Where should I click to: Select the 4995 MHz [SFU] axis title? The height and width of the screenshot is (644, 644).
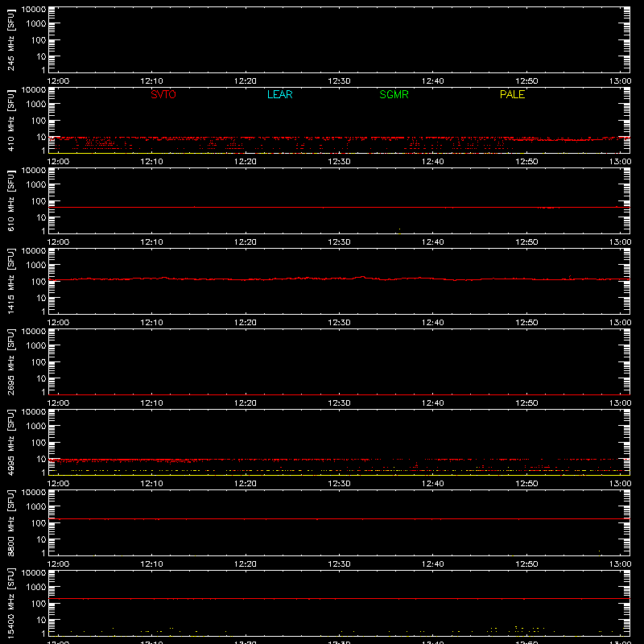tap(10, 442)
